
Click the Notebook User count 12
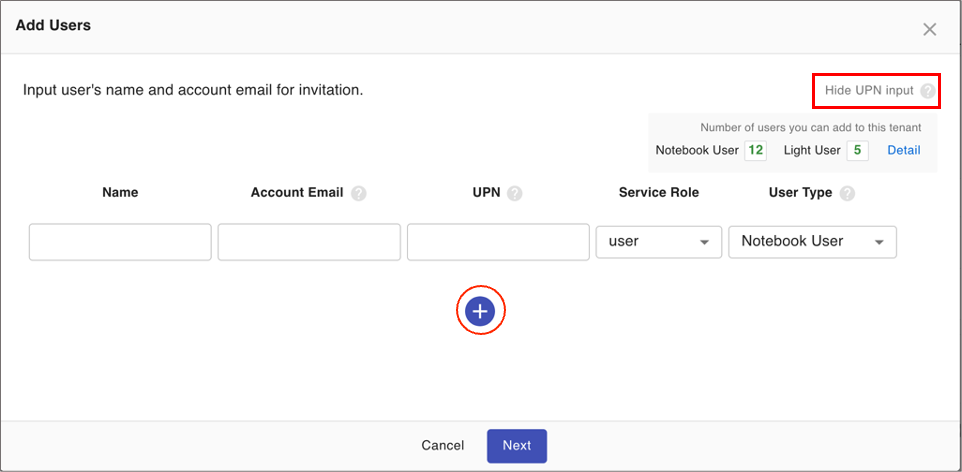[755, 151]
